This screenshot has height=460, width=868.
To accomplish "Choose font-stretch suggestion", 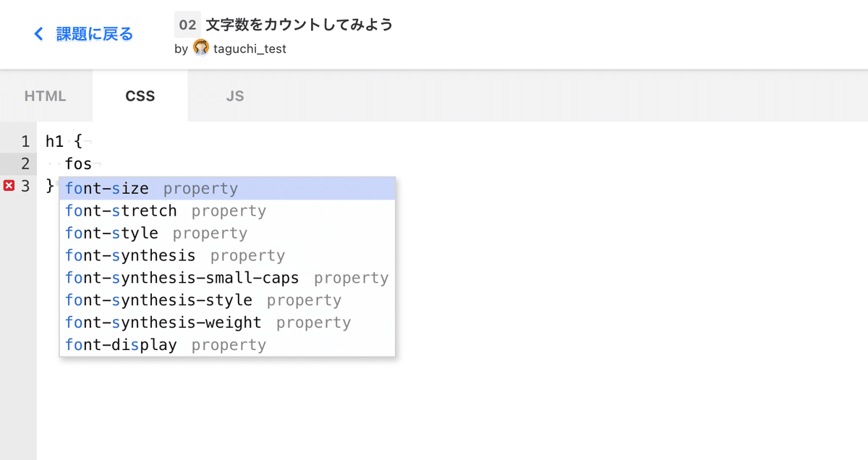I will pyautogui.click(x=227, y=211).
